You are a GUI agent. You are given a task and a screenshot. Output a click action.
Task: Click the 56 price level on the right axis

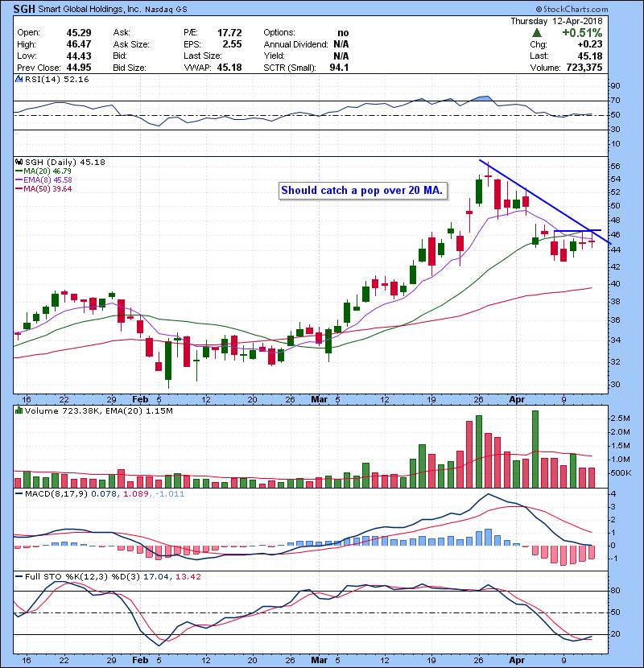615,166
